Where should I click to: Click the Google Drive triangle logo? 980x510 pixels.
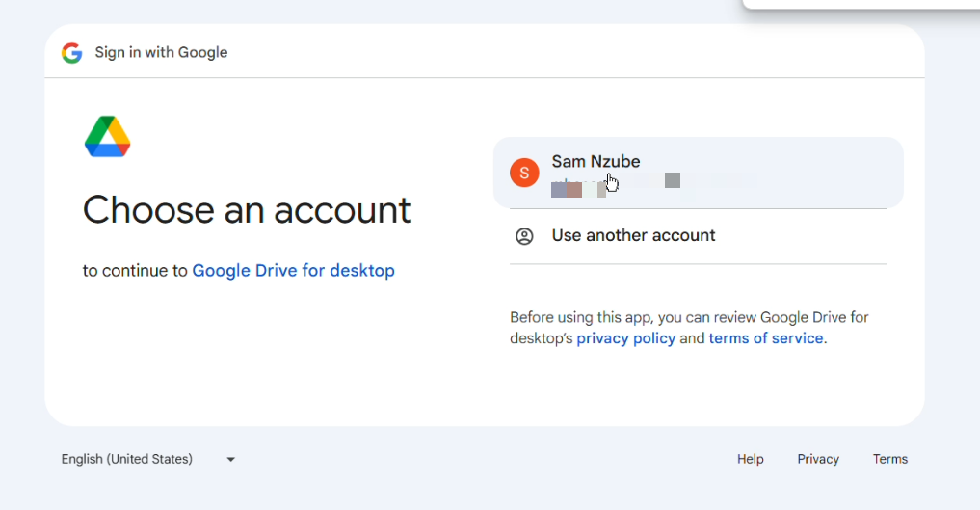[x=107, y=136]
